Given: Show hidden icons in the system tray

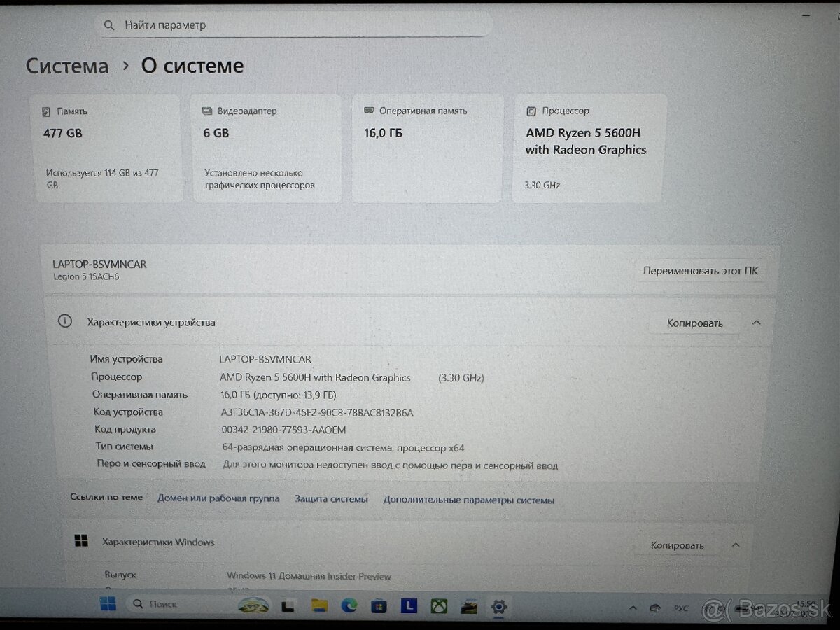Looking at the screenshot, I should [x=631, y=608].
